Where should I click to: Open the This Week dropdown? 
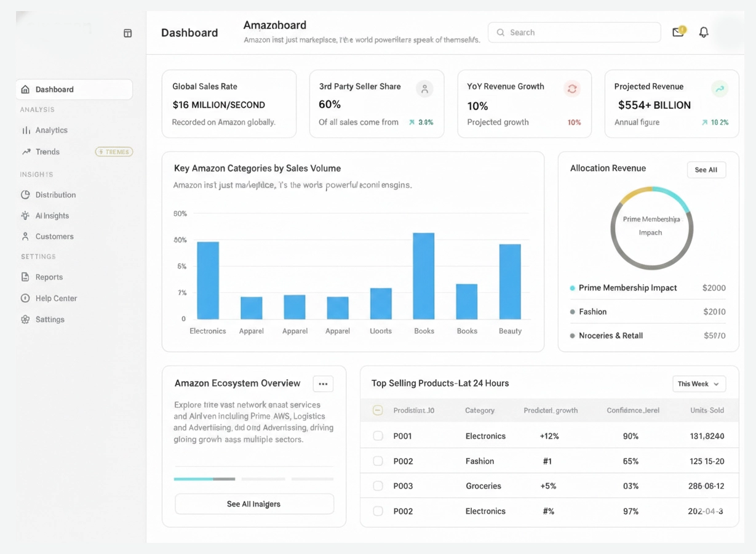[699, 383]
